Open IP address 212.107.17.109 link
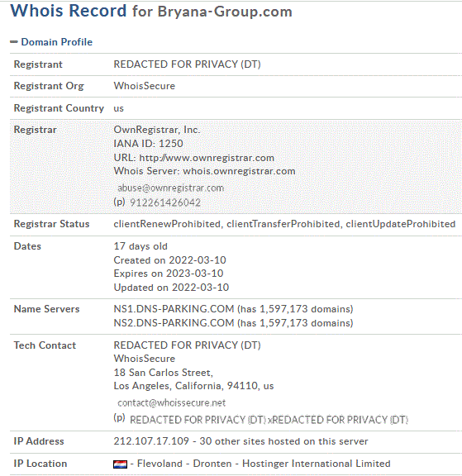The width and height of the screenshot is (462, 476). (151, 441)
